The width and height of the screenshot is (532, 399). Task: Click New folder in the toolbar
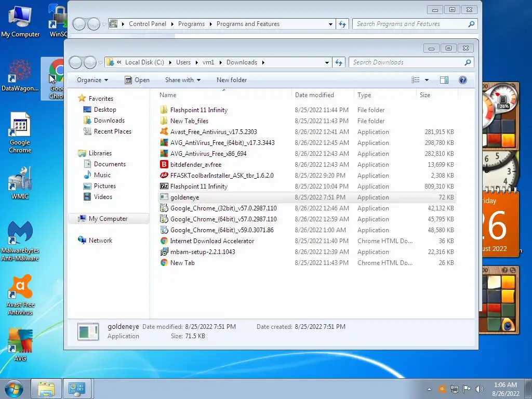point(232,79)
